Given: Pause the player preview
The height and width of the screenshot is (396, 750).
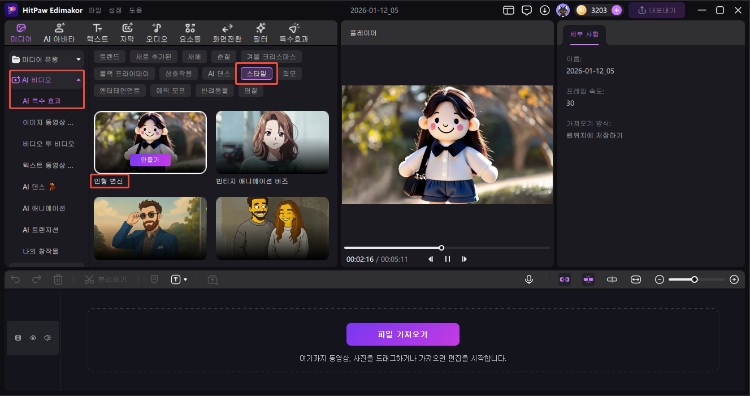Looking at the screenshot, I should tap(448, 259).
